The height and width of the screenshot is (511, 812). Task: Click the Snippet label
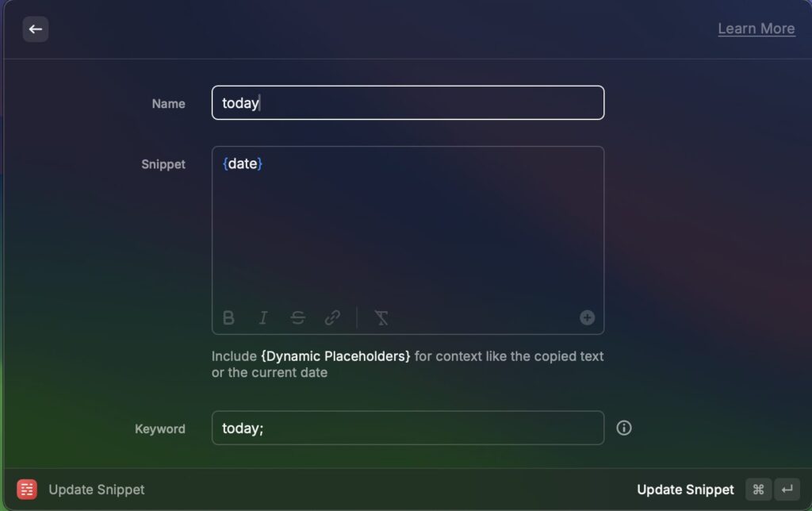click(163, 164)
